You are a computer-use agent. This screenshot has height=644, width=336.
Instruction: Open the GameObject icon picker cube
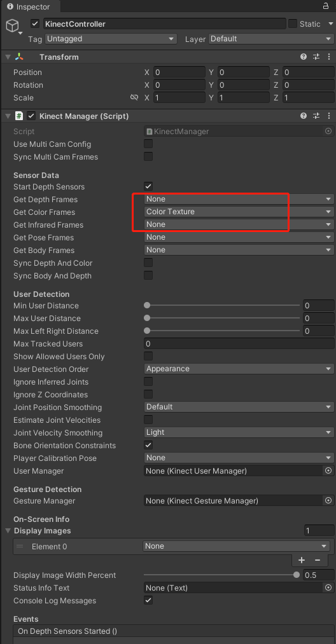pos(12,25)
